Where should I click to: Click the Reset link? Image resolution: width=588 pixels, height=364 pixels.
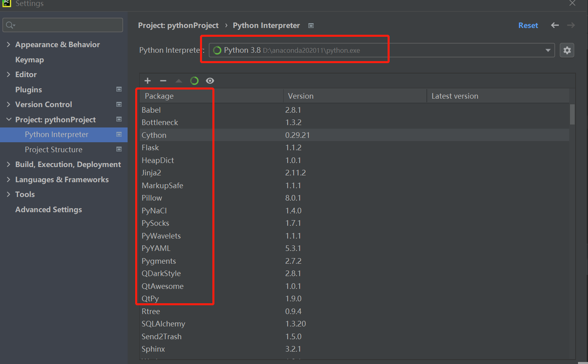(x=528, y=25)
